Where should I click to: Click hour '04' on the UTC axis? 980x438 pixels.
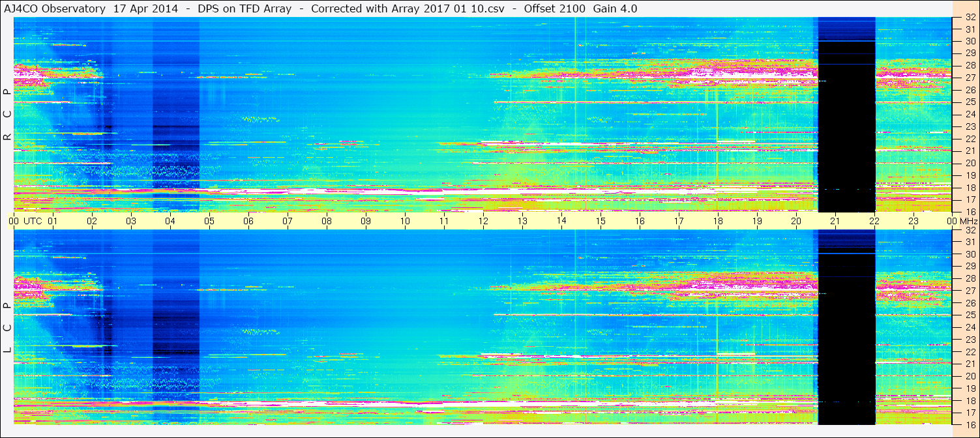(170, 221)
